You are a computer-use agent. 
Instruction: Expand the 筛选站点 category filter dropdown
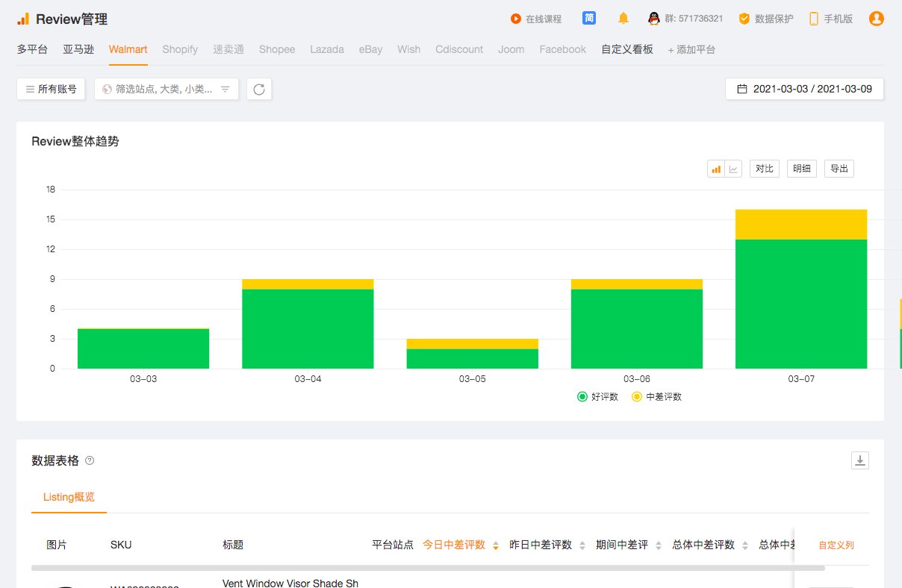[x=167, y=90]
